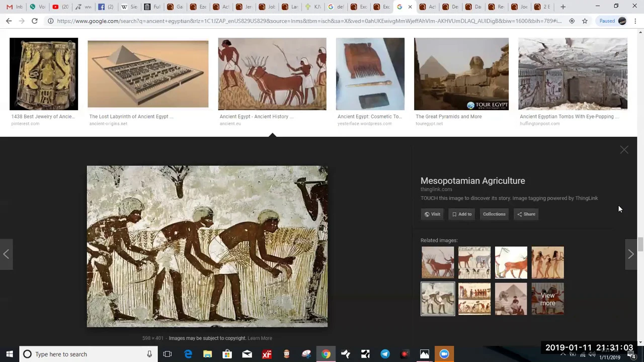Click the Google search URL address bar

pyautogui.click(x=309, y=21)
